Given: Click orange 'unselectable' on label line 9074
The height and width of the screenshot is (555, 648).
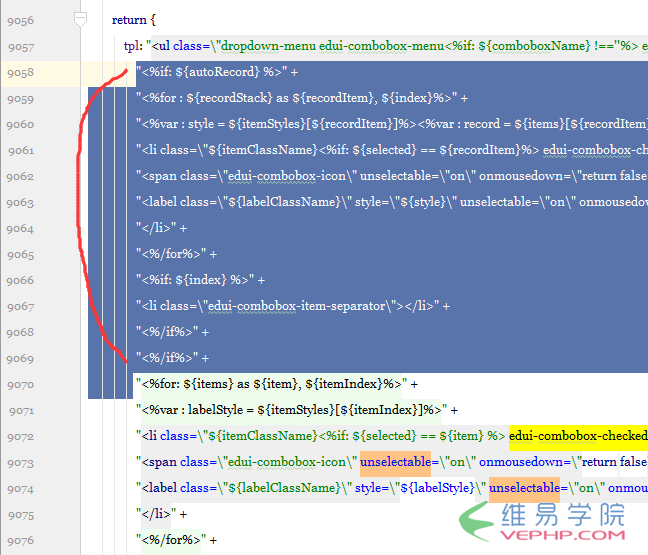Looking at the screenshot, I should coord(524,488).
